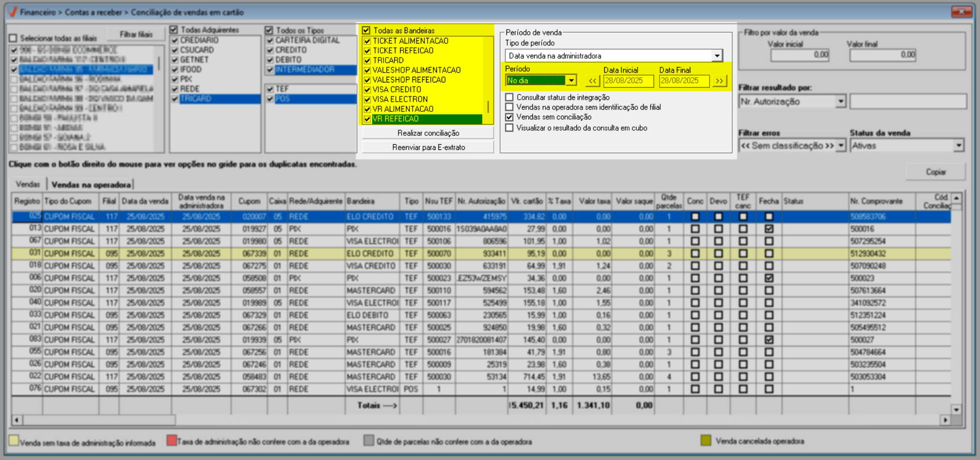This screenshot has width=980, height=460.
Task: Click the Reenviar para E-extrato button
Action: click(428, 147)
